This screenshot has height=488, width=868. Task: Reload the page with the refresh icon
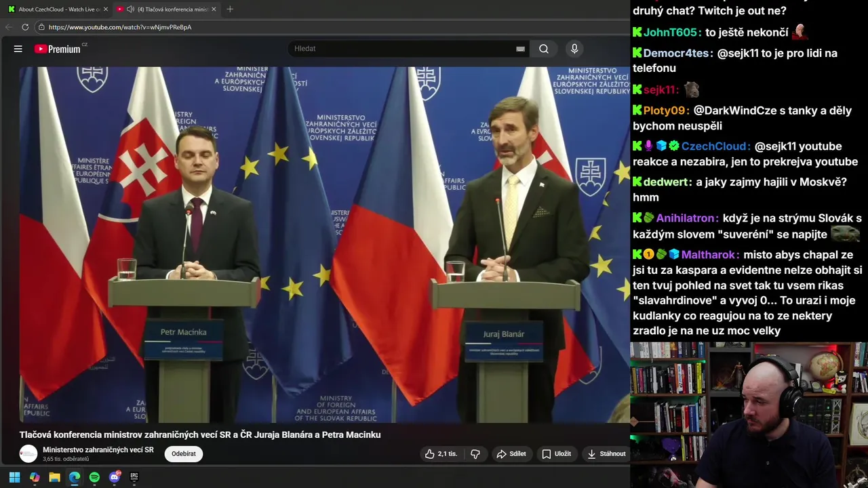click(x=25, y=27)
